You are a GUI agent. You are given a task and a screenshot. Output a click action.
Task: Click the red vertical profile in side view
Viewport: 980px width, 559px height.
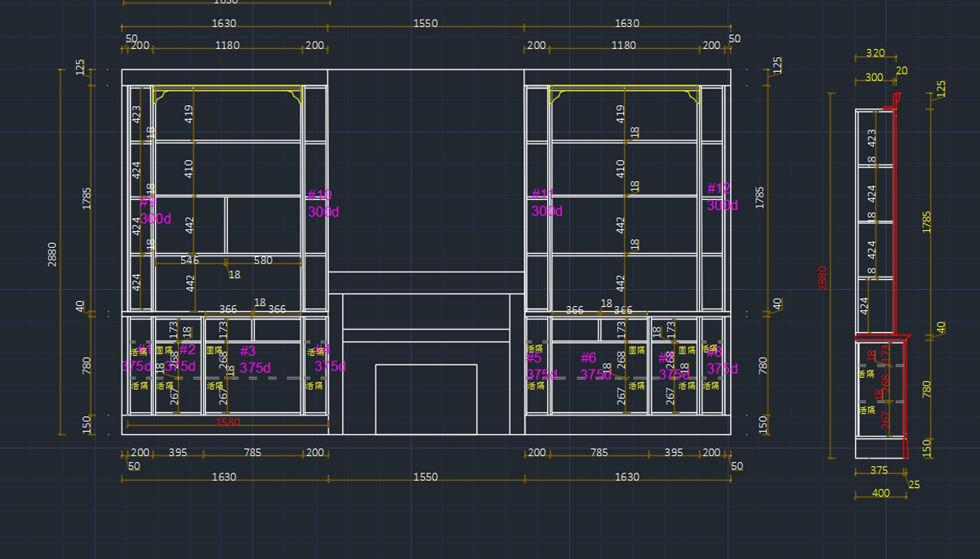pyautogui.click(x=895, y=220)
